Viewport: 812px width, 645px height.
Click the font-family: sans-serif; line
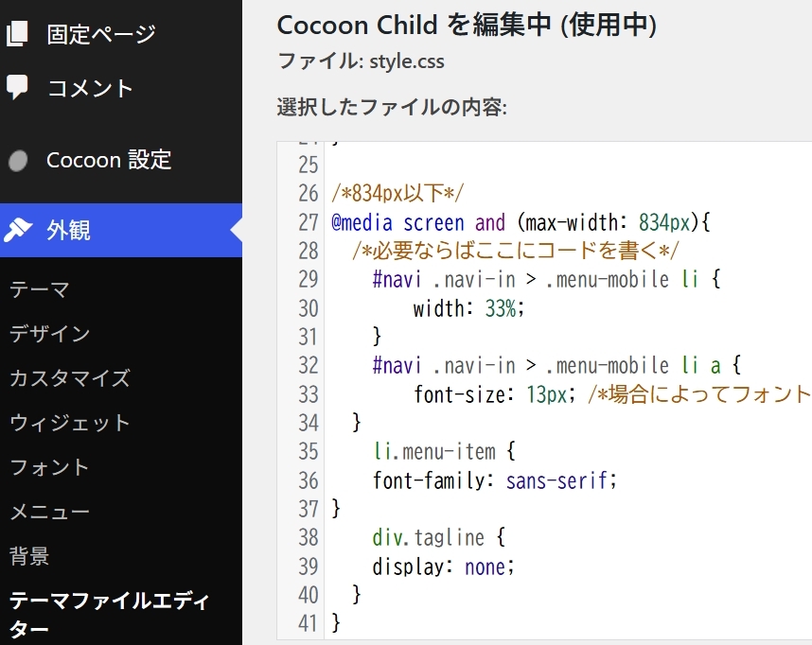pos(495,480)
